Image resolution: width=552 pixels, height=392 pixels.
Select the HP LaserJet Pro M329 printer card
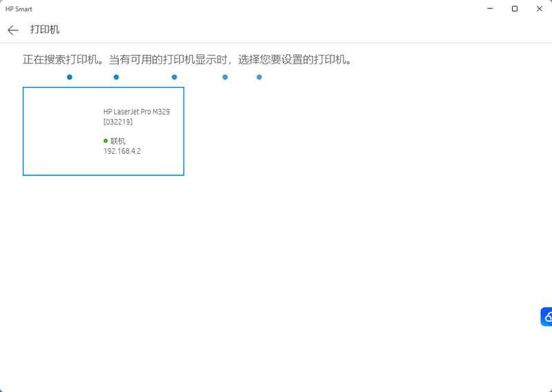pos(103,131)
